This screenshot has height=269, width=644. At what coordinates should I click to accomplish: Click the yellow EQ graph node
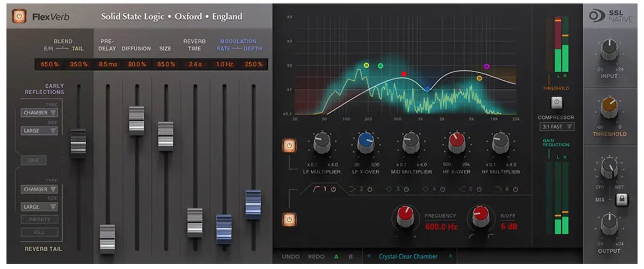click(x=367, y=65)
